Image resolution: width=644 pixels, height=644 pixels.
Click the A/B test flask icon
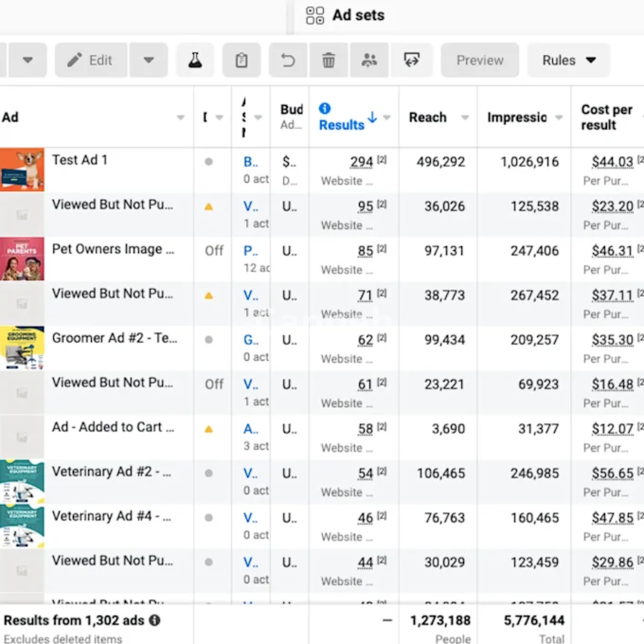click(195, 60)
